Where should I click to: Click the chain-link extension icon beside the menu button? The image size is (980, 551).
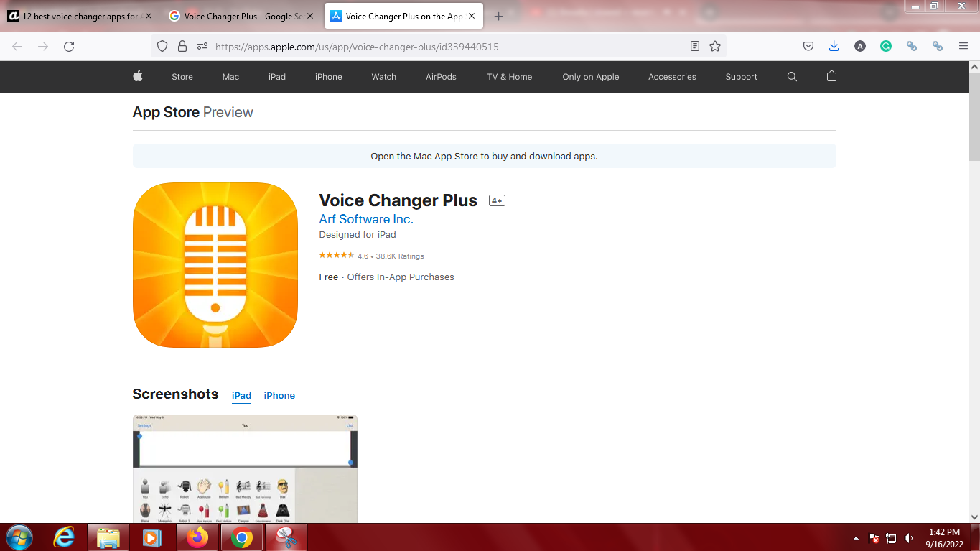coord(938,46)
